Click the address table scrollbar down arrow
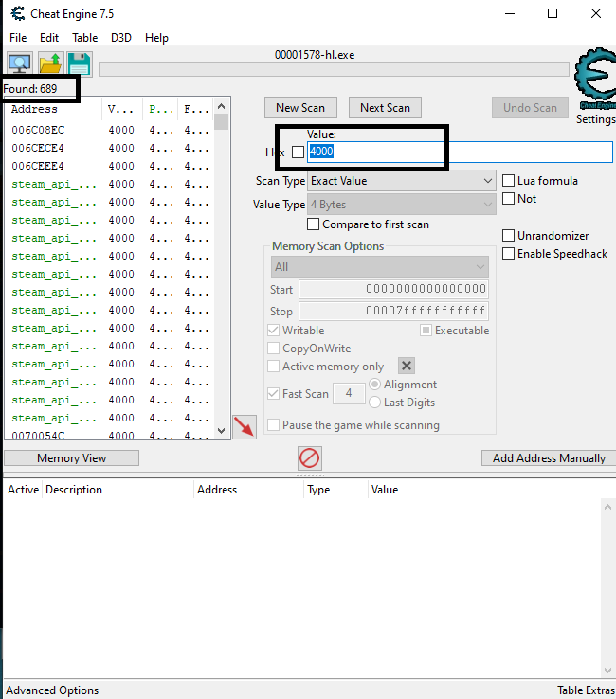 (607, 670)
